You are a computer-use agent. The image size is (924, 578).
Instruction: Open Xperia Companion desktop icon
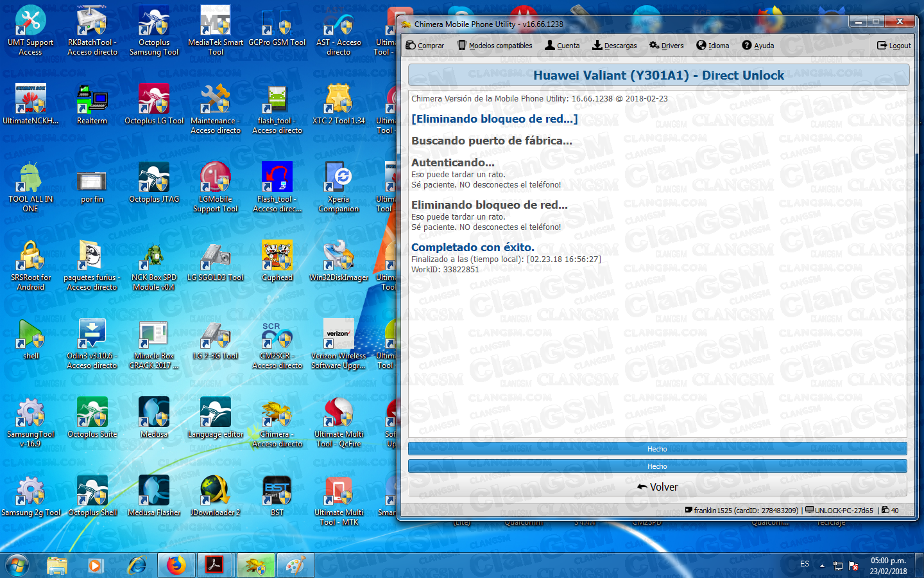pyautogui.click(x=338, y=187)
